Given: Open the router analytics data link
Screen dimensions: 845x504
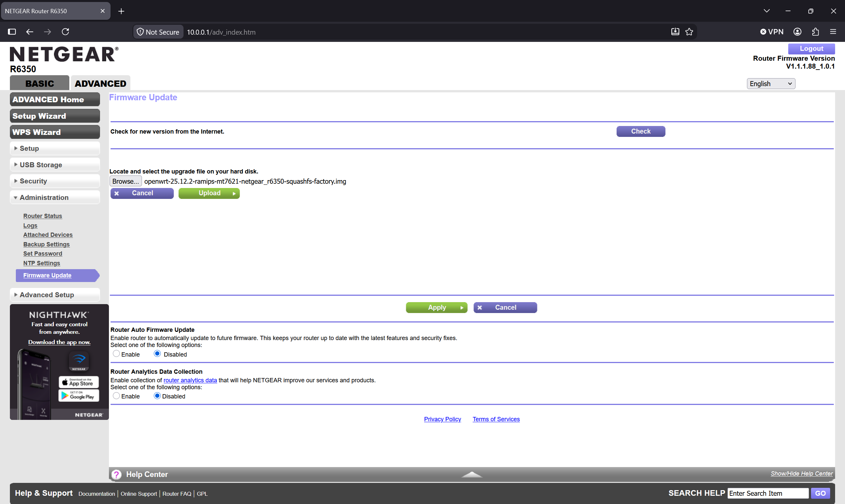Looking at the screenshot, I should tap(190, 380).
